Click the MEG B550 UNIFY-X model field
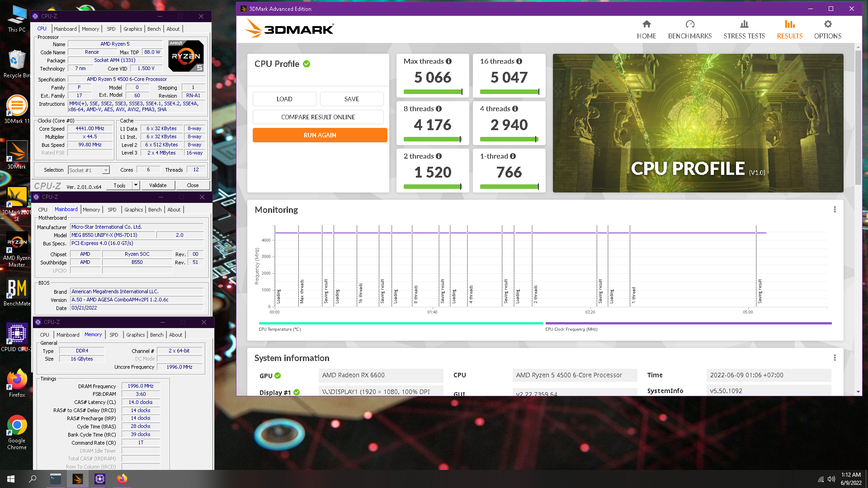The width and height of the screenshot is (868, 488). (x=113, y=235)
